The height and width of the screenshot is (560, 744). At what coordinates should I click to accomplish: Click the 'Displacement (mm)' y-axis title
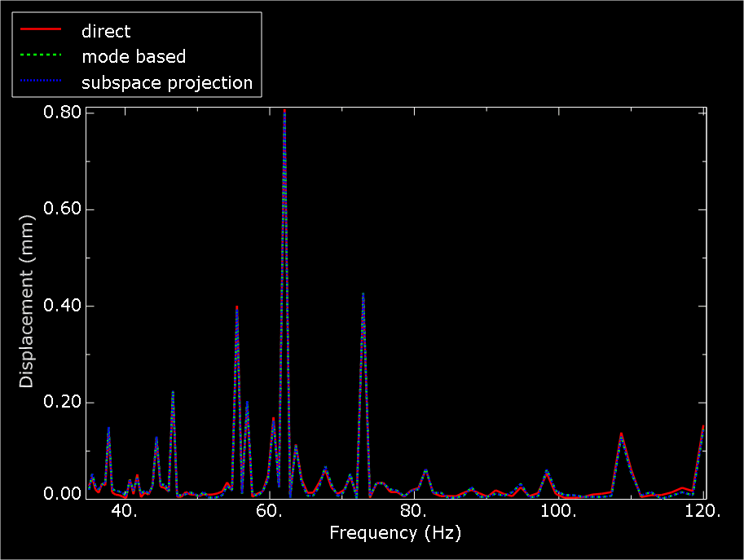click(x=27, y=302)
